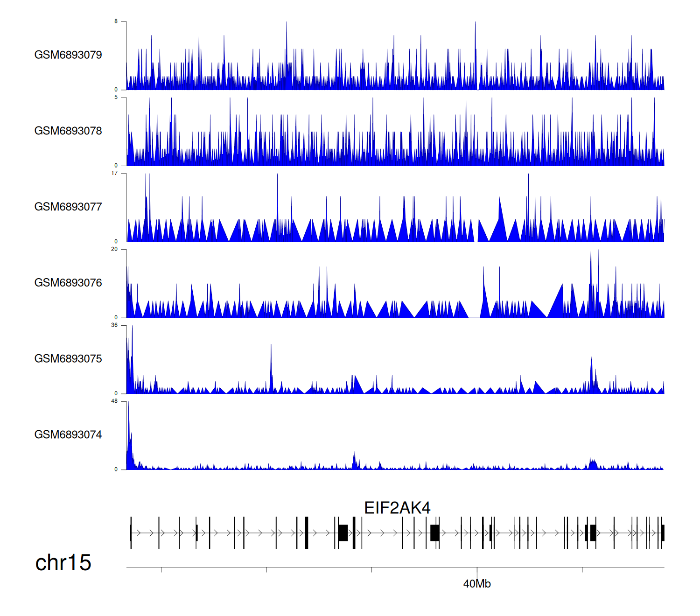Click the GSM6893079 track label
This screenshot has height=616, width=700.
68,55
